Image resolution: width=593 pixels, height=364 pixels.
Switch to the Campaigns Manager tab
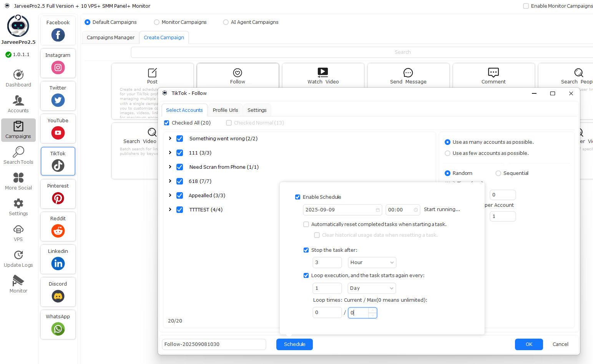click(111, 38)
